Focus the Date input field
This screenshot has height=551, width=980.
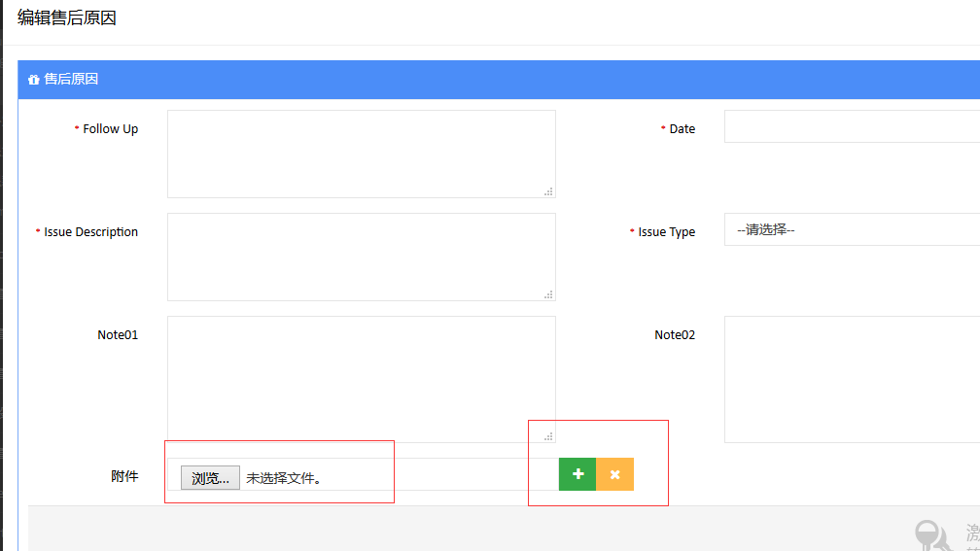pyautogui.click(x=852, y=126)
